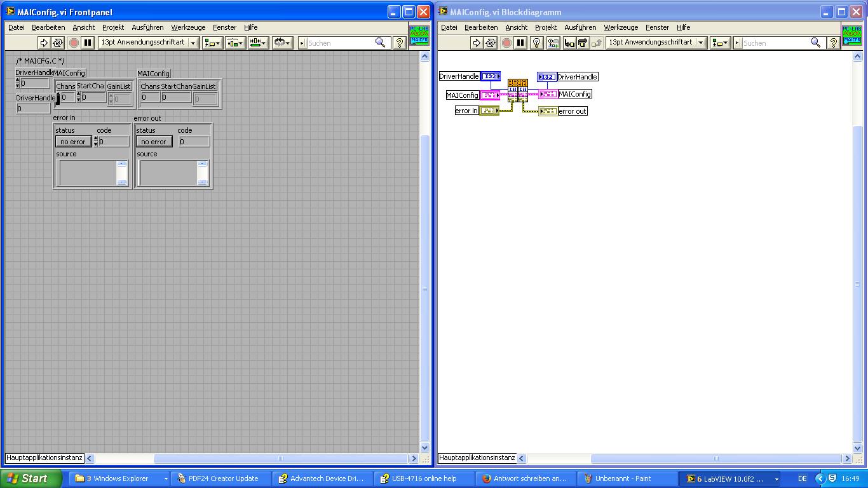The image size is (868, 488).
Task: Select MAIConfig cluster input terminal
Action: point(490,95)
